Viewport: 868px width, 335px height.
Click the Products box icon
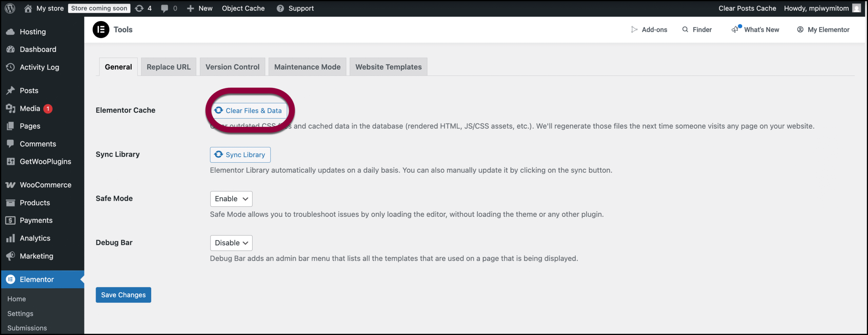click(11, 203)
